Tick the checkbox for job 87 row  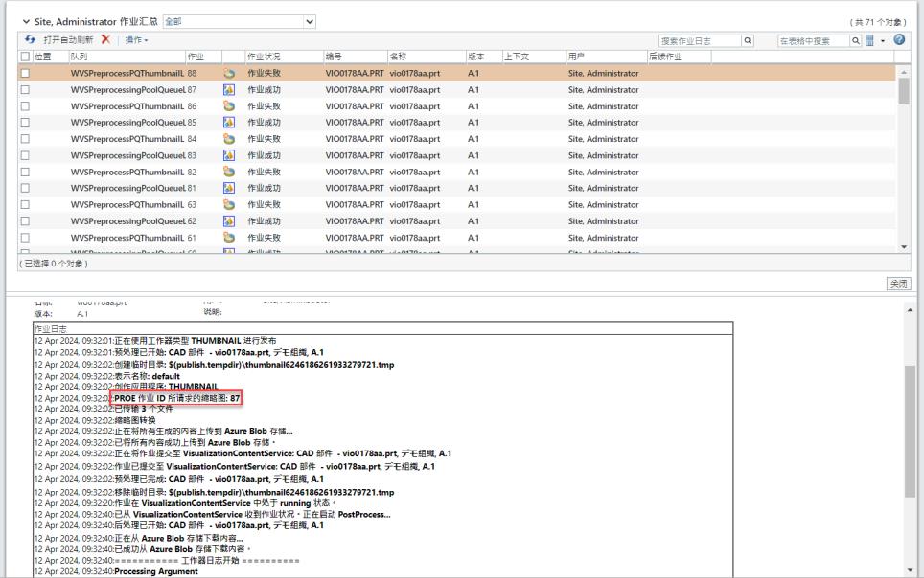click(x=25, y=89)
